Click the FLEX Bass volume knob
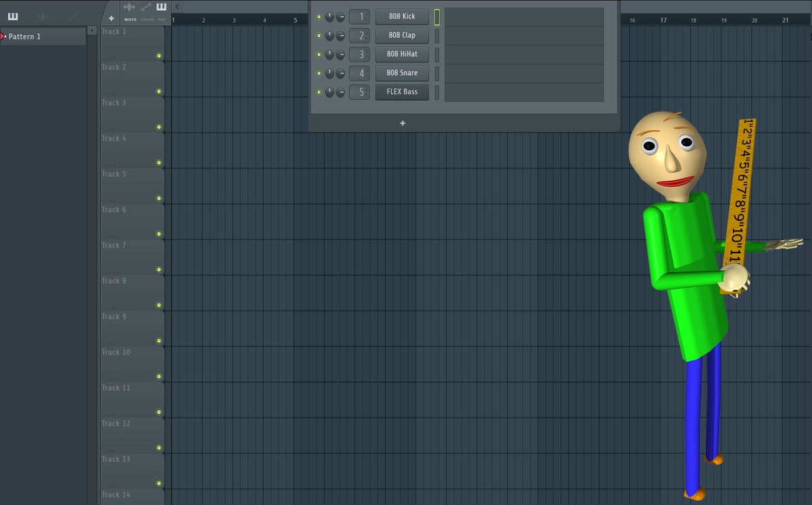The image size is (812, 505). pyautogui.click(x=340, y=92)
